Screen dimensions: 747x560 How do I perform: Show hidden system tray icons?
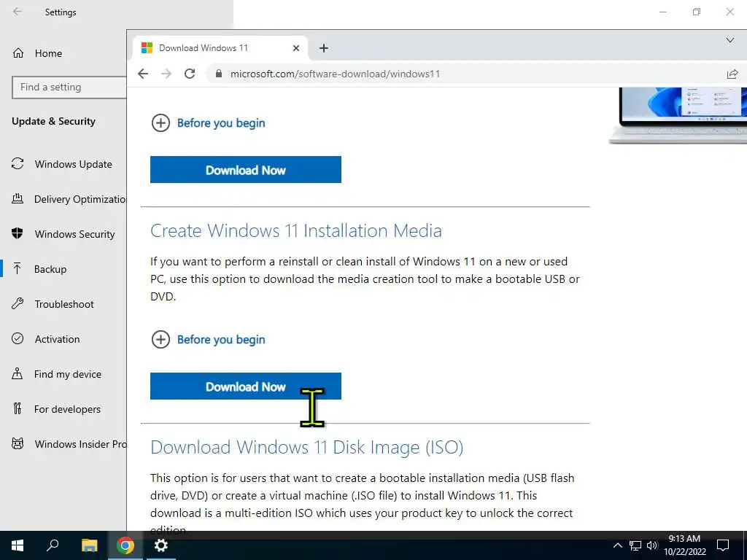[617, 545]
